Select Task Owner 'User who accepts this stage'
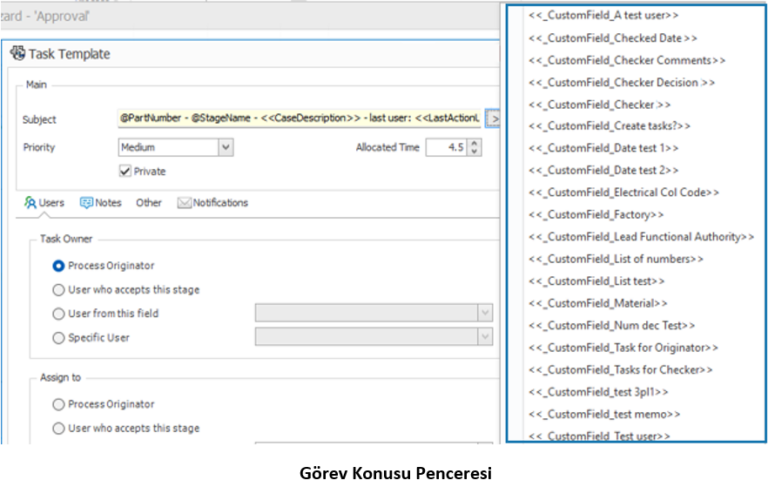 pos(59,290)
